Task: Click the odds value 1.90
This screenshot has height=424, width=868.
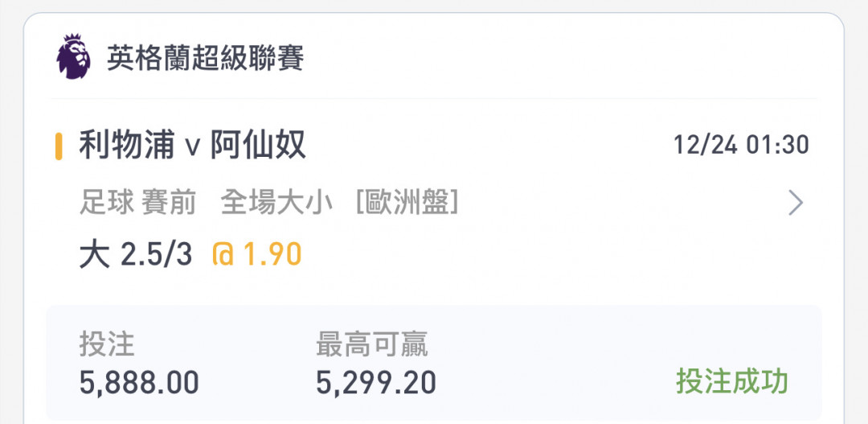Action: [x=273, y=256]
